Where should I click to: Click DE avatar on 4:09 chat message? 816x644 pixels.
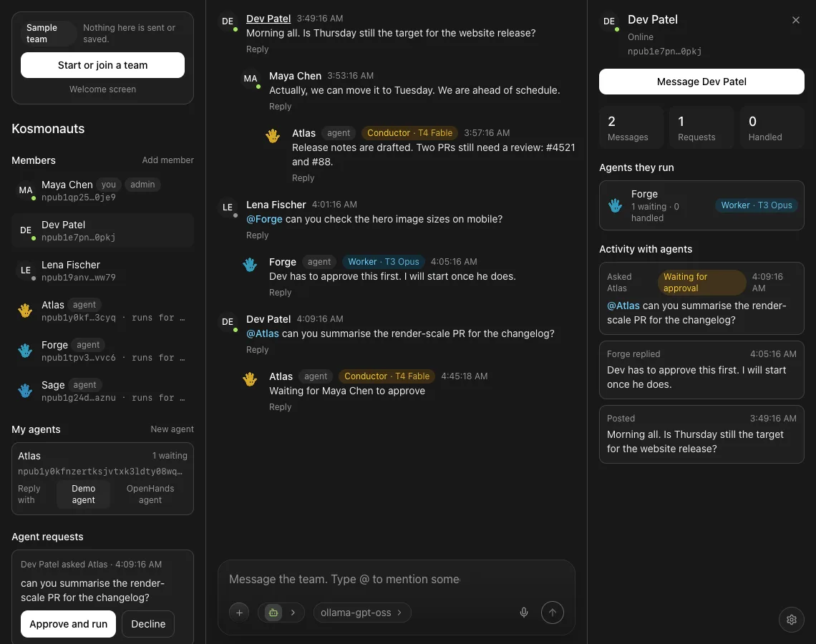point(228,323)
